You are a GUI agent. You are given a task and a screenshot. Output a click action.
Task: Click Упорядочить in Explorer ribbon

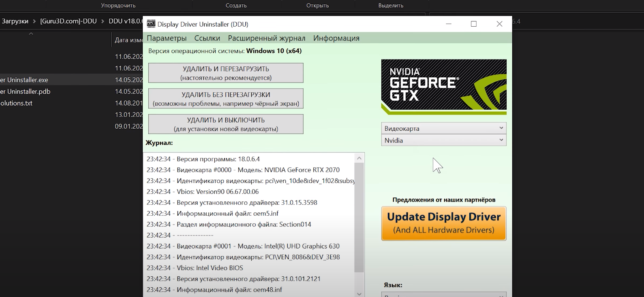(x=118, y=5)
